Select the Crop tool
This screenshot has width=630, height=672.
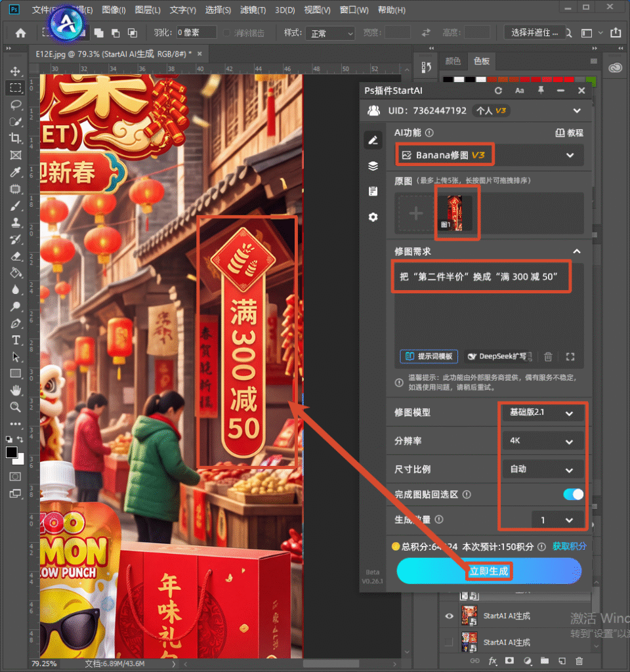[x=16, y=138]
